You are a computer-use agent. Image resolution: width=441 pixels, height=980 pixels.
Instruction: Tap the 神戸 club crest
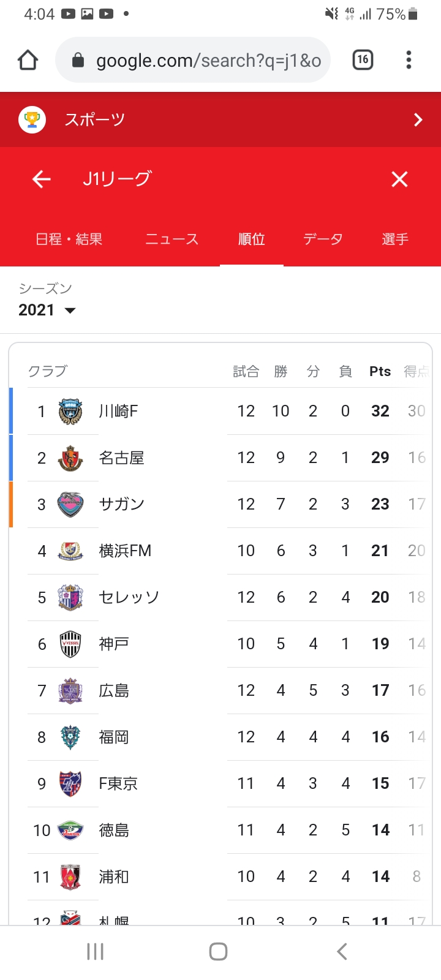70,644
